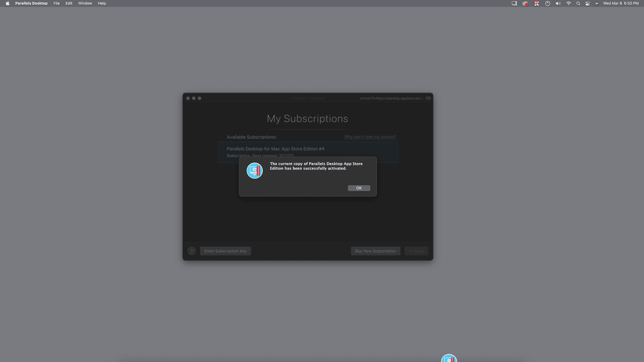Click the question mark help button
The height and width of the screenshot is (362, 644).
pos(192,251)
